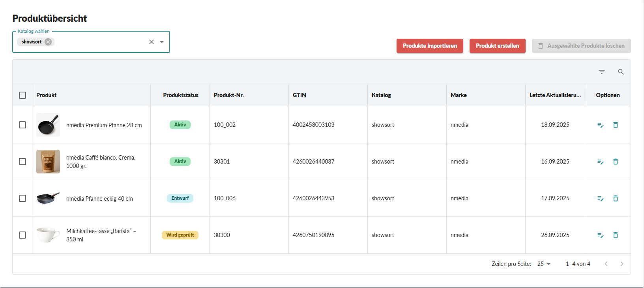Open the table filter icon

(x=601, y=72)
